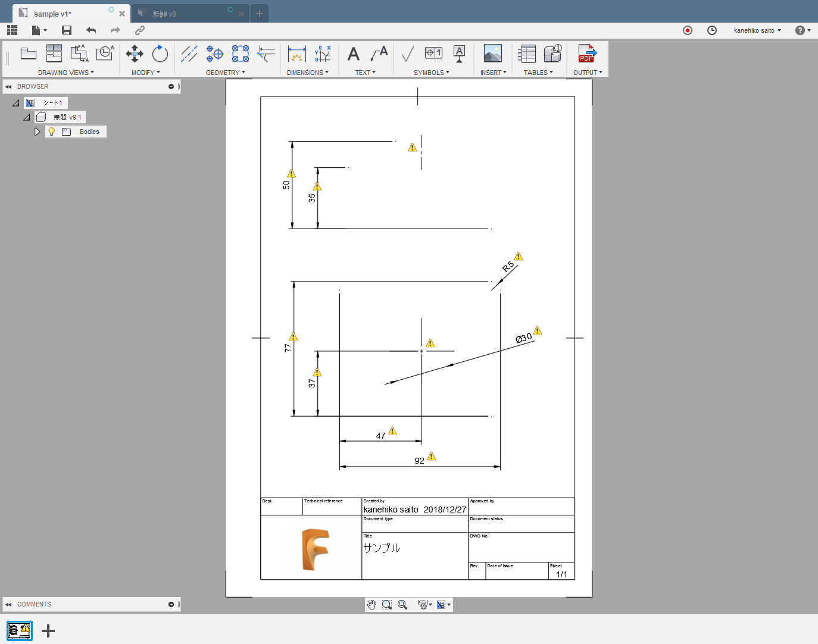Open the DIMENSIONS dropdown menu
Image resolution: width=818 pixels, height=644 pixels.
click(x=308, y=73)
